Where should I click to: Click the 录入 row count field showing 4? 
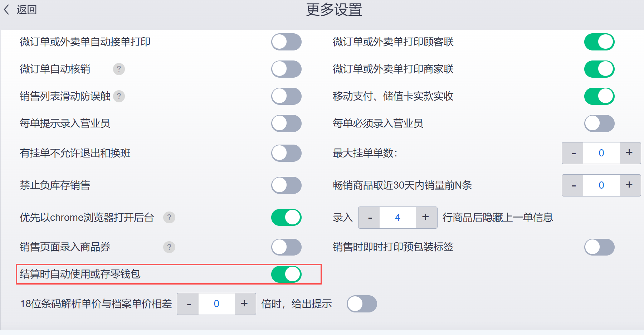(397, 218)
